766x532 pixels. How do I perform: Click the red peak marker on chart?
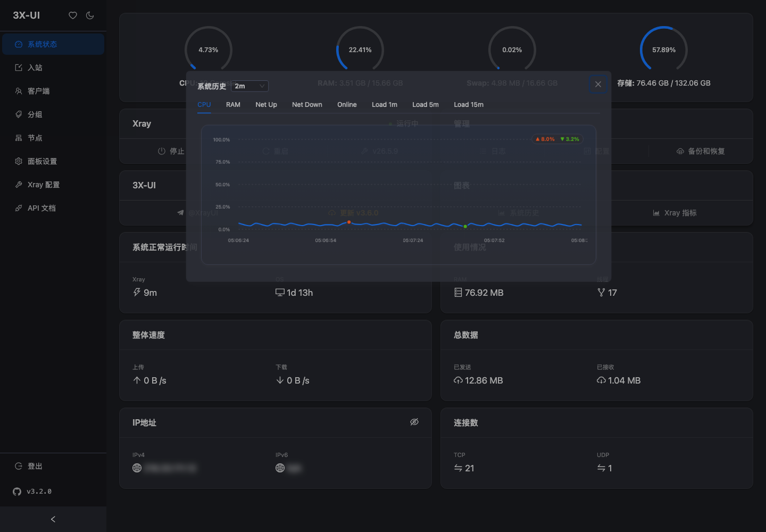[x=349, y=222]
